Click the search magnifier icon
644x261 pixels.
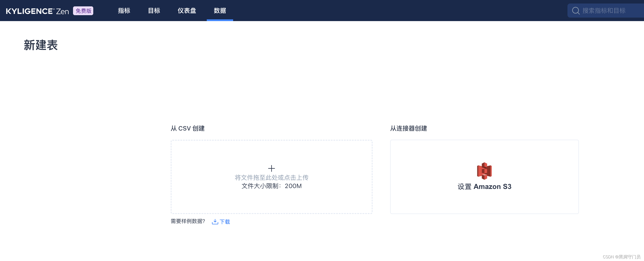(x=576, y=11)
